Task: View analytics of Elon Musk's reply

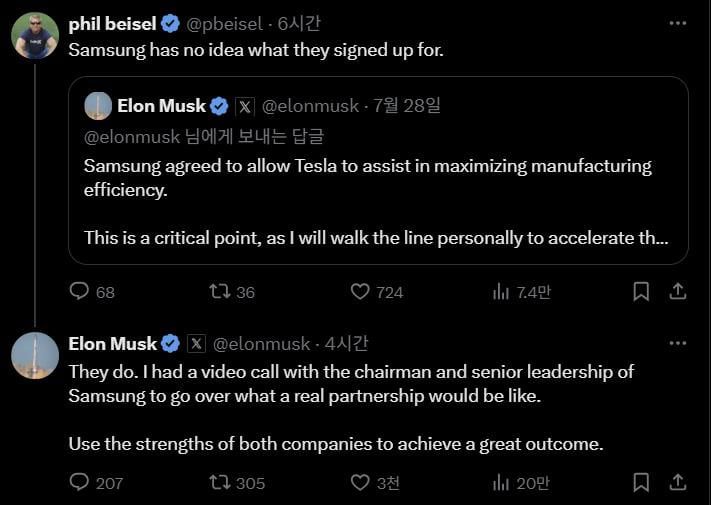Action: coord(501,482)
